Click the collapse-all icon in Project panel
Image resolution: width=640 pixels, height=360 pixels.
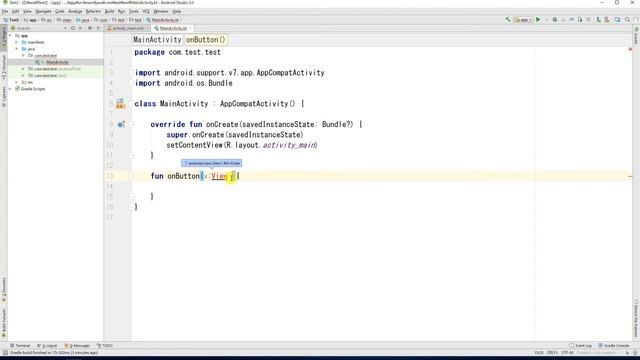point(80,28)
